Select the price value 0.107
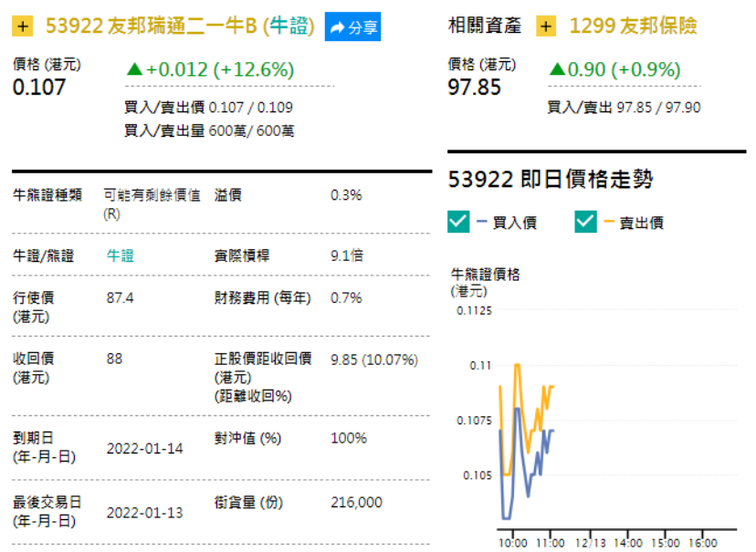The image size is (756, 552). pyautogui.click(x=39, y=88)
